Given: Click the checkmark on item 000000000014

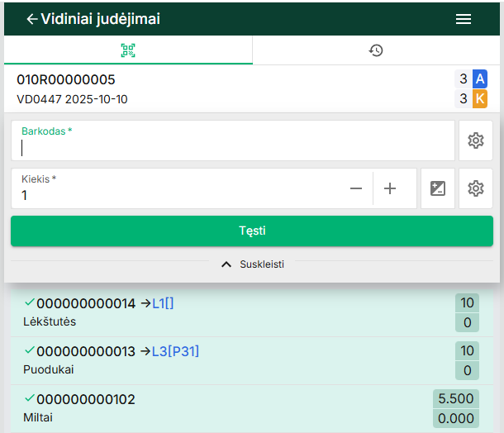Looking at the screenshot, I should [x=30, y=302].
